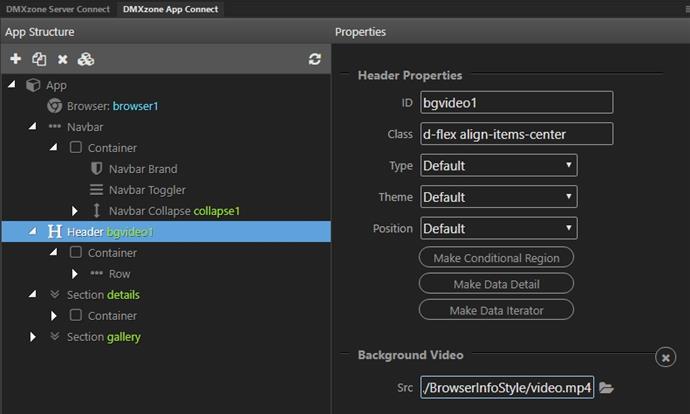This screenshot has height=414, width=690.
Task: Select the Navbar Brand shield icon
Action: 96,169
